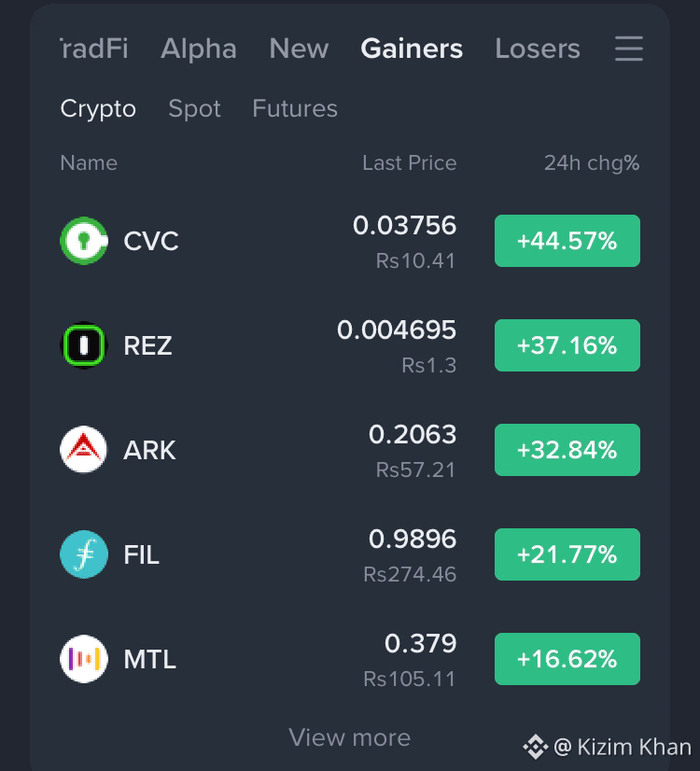Screen dimensions: 700x771
Task: Switch to the Alpha tab
Action: coord(199,49)
